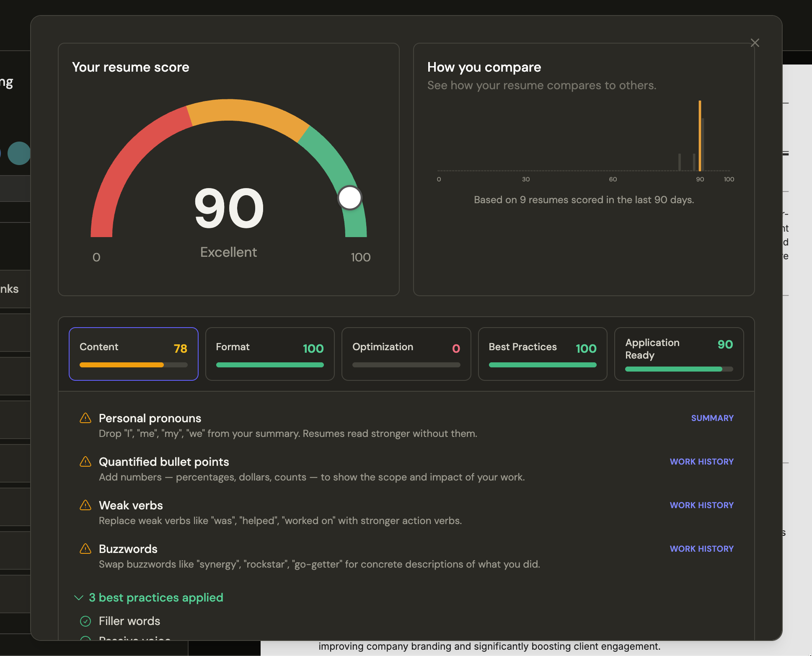Viewport: 812px width, 656px height.
Task: Collapse the 3 best practices applied section
Action: click(149, 597)
